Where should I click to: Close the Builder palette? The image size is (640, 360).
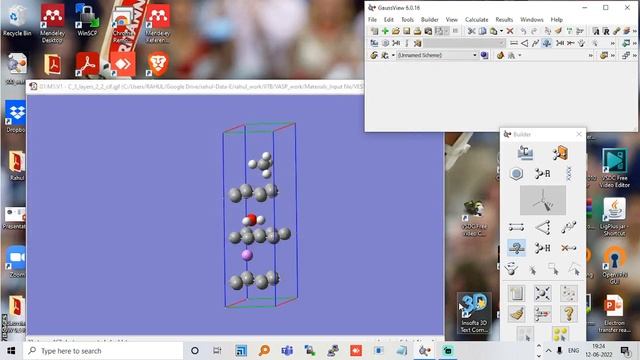[579, 134]
